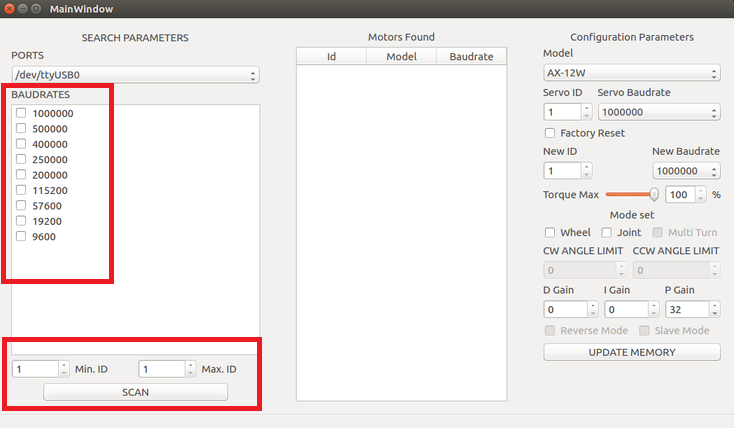Toggle the Factory Reset checkbox

[x=550, y=133]
